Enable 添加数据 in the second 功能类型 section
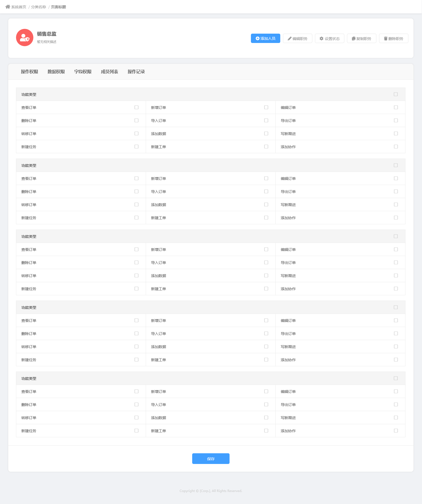This screenshot has height=504, width=422. (266, 204)
